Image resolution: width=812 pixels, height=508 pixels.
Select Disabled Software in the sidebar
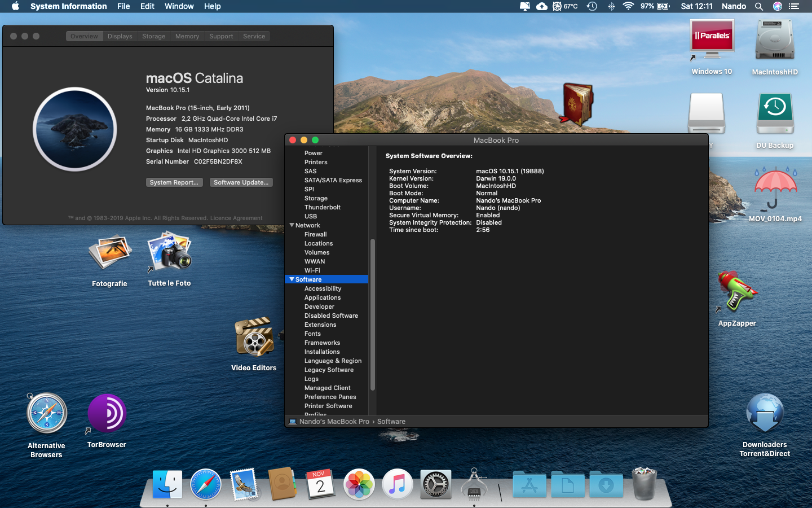coord(332,316)
